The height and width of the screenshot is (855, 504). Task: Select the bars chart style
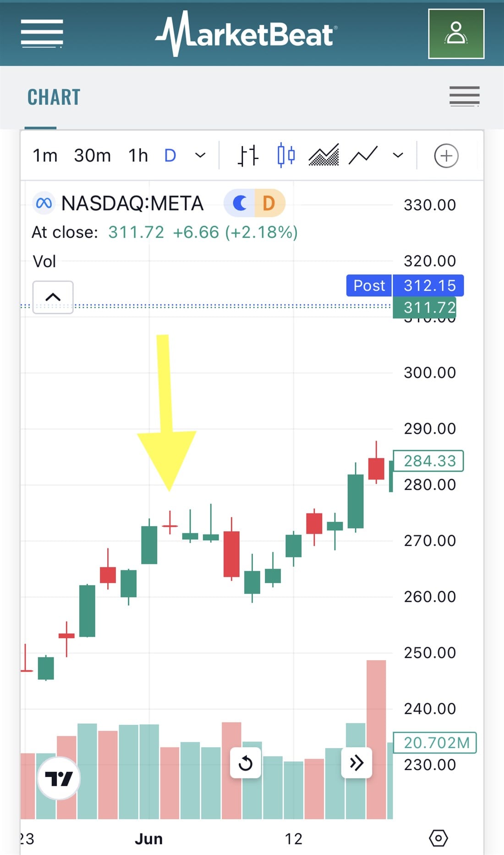pos(248,155)
